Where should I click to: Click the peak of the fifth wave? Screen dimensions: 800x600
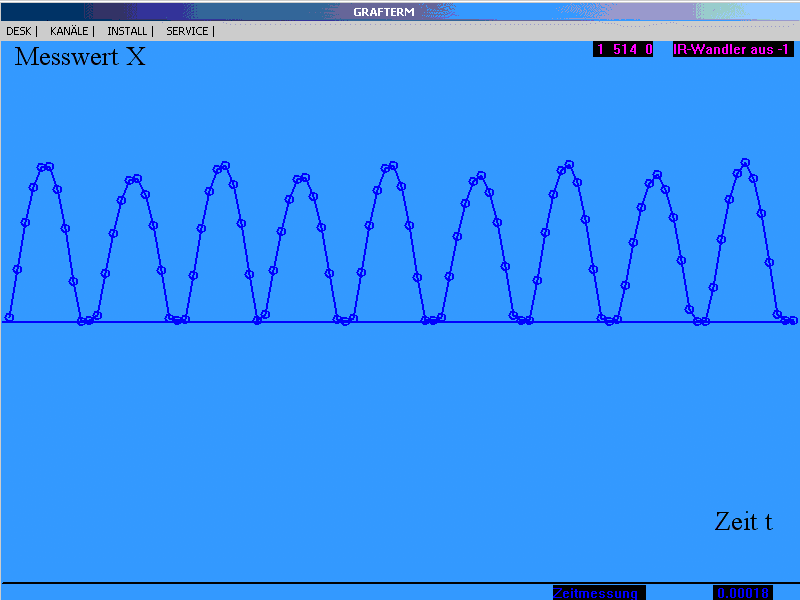coord(391,165)
